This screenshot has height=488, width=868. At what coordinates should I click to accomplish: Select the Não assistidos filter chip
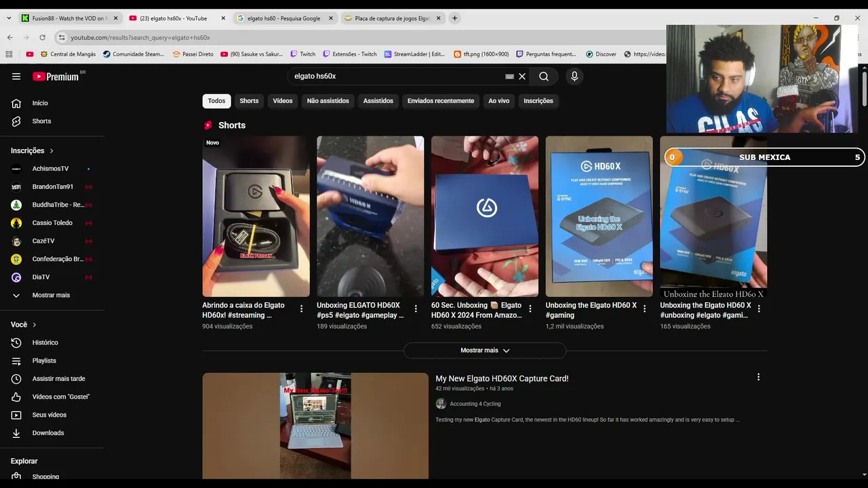tap(328, 101)
